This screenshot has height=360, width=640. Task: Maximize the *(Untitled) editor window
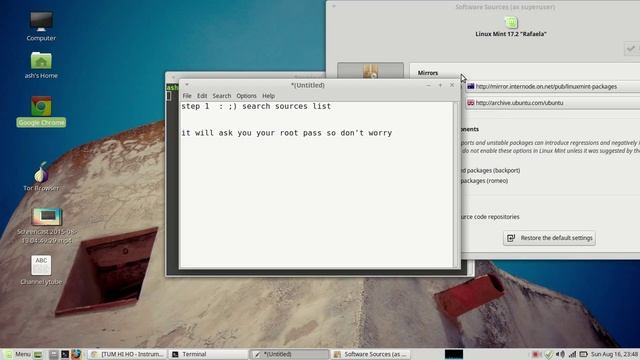click(x=440, y=85)
